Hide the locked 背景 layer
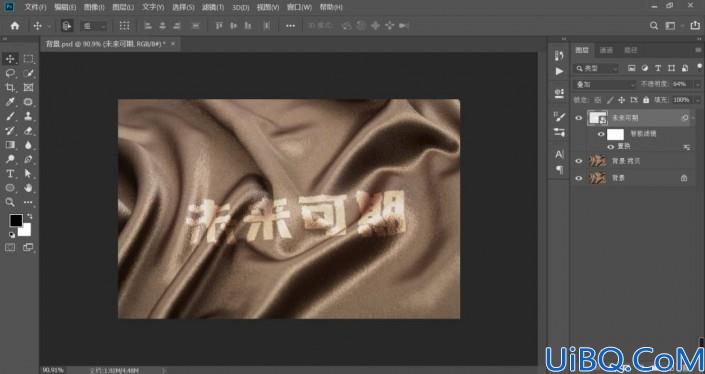The height and width of the screenshot is (374, 705). 579,178
